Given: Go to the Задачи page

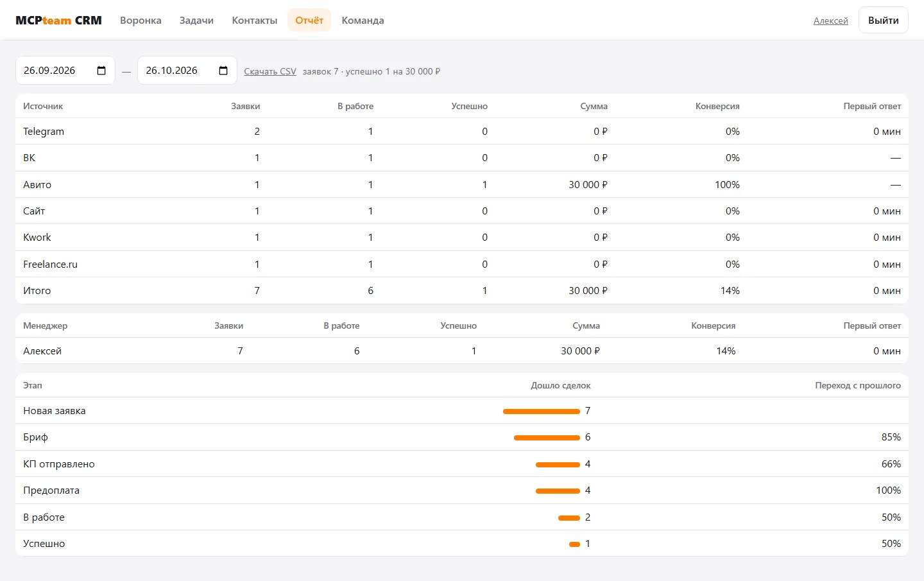Looking at the screenshot, I should point(196,21).
